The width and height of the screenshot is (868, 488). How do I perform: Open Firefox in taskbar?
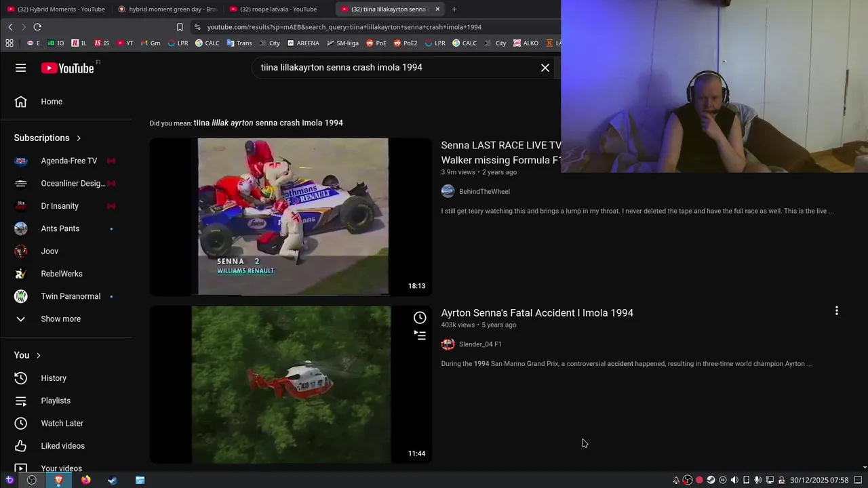click(x=85, y=480)
